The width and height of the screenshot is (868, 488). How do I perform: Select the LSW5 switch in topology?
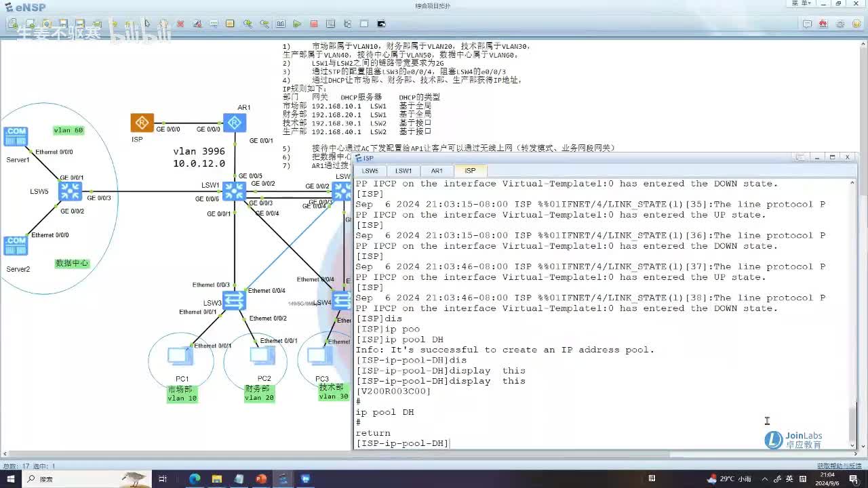pos(70,191)
